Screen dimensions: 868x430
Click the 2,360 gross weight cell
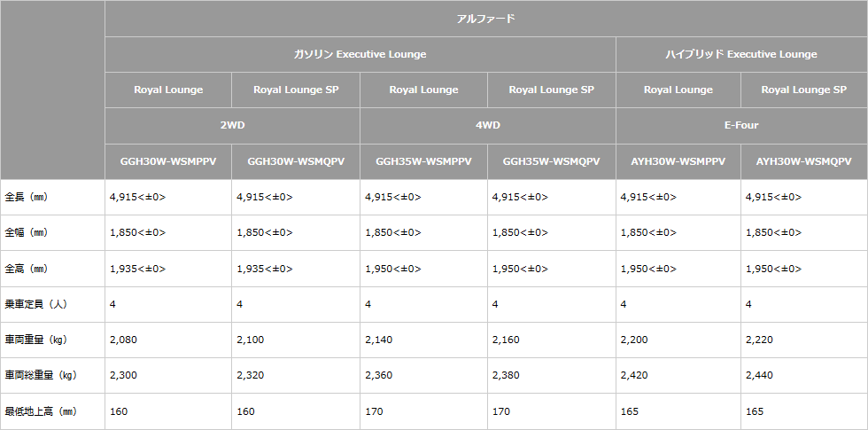tap(379, 375)
